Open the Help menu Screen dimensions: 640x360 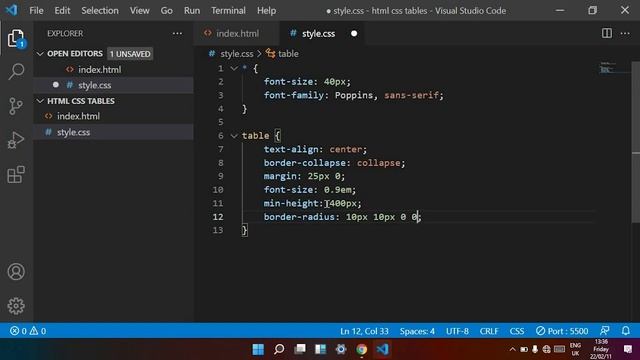(x=266, y=11)
